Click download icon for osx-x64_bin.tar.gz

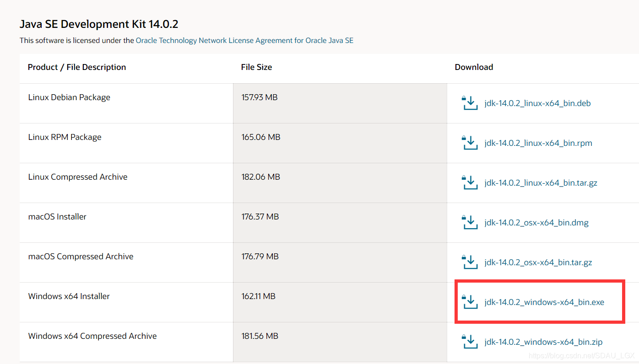point(470,262)
